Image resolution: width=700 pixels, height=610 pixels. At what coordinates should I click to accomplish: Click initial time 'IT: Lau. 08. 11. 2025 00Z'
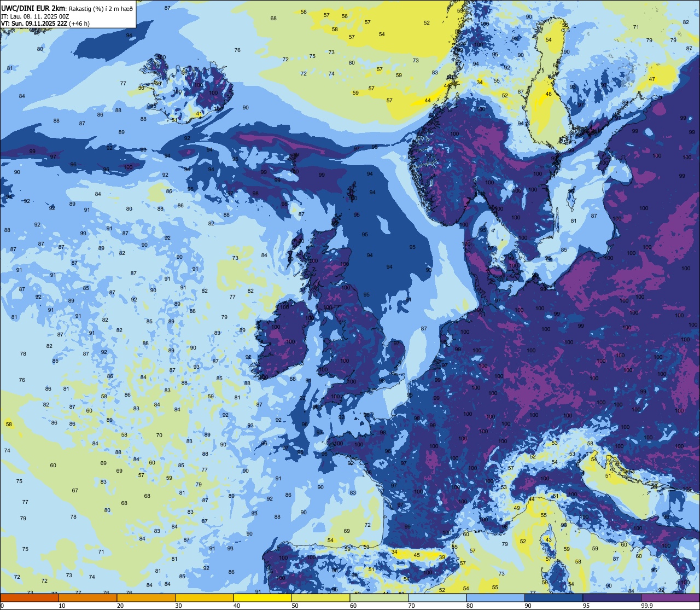coord(35,16)
